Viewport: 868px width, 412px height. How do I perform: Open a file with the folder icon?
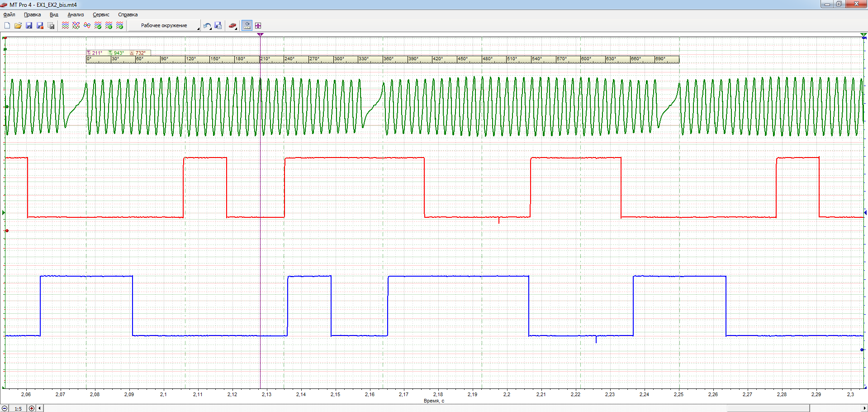click(18, 25)
